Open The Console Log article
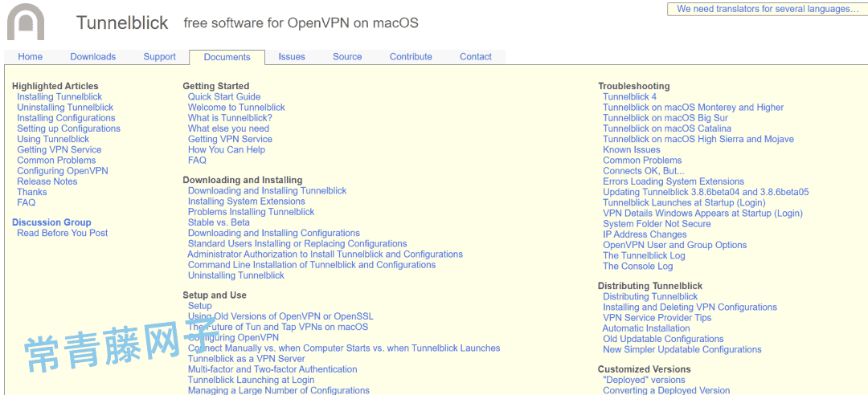 637,267
